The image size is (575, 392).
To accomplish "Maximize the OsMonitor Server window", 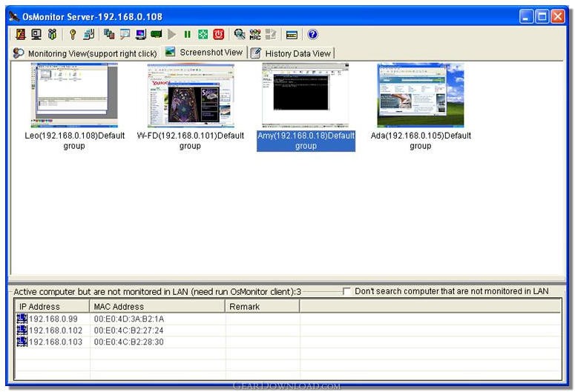I will point(542,16).
